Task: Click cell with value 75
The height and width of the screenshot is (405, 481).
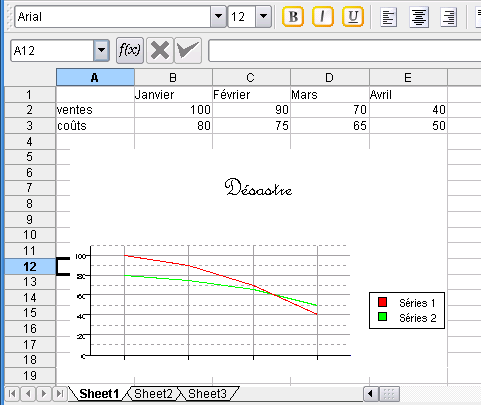Action: coord(251,126)
